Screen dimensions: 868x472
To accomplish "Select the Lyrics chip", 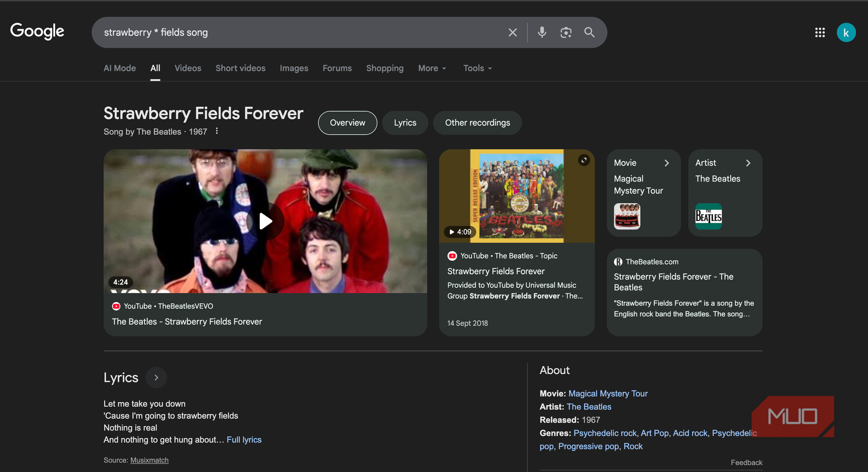I will pos(405,123).
